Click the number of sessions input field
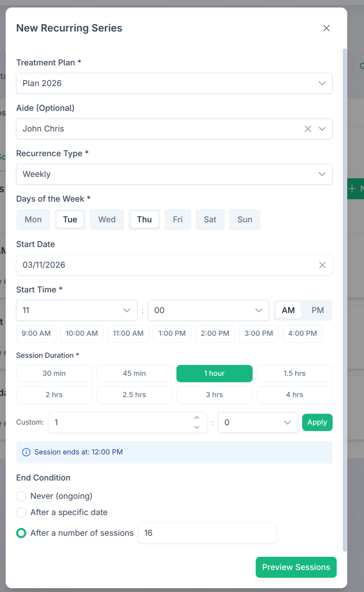 coord(207,533)
